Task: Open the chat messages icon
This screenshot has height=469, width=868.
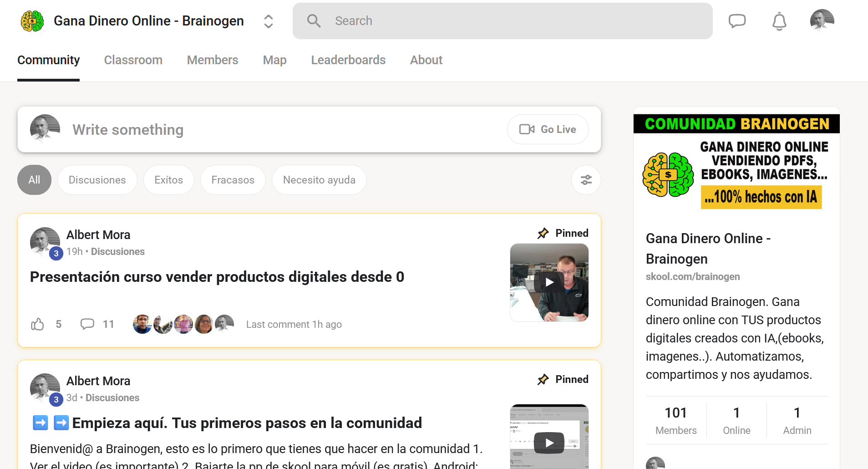Action: 737,21
